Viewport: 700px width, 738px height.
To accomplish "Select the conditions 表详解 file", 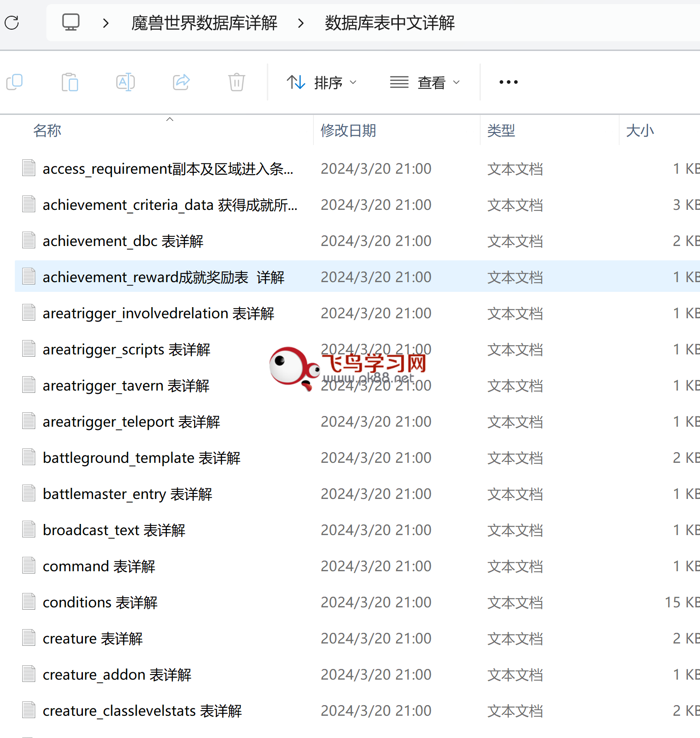I will point(100,602).
